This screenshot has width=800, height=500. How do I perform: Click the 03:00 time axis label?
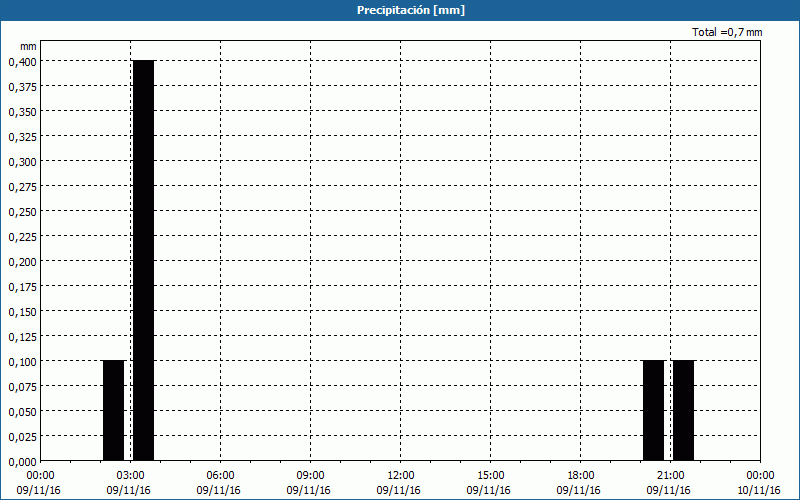click(131, 476)
